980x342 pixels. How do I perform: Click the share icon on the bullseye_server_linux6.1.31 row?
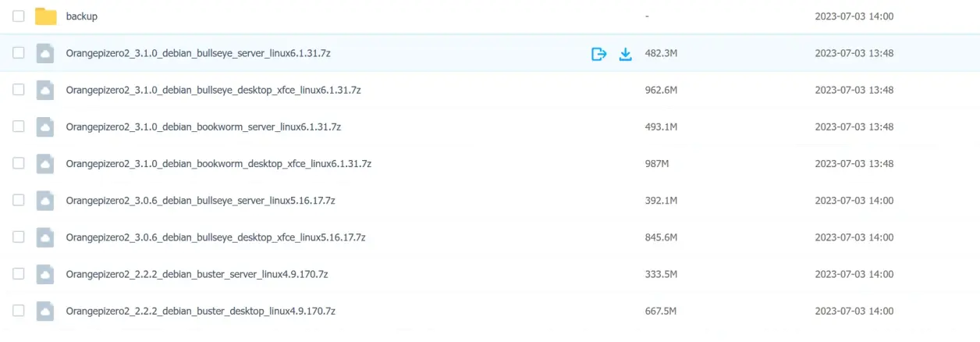pos(598,54)
